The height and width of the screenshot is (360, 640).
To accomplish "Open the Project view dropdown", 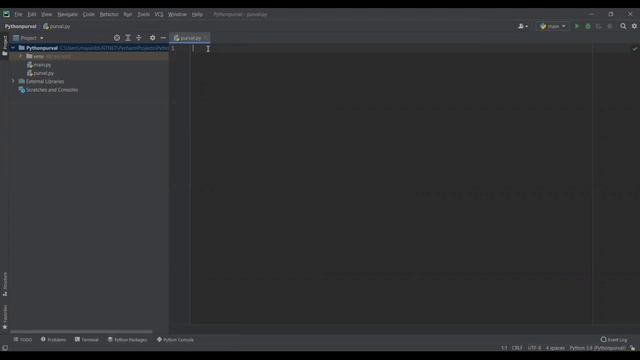I will pyautogui.click(x=28, y=38).
